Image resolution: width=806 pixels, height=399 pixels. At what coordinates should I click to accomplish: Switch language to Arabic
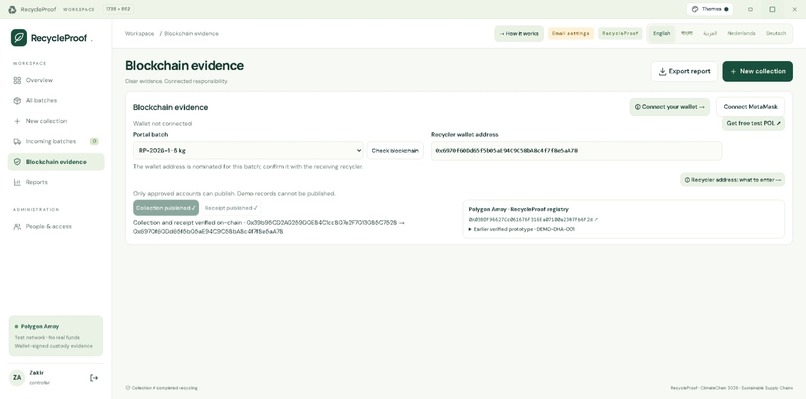coord(709,33)
